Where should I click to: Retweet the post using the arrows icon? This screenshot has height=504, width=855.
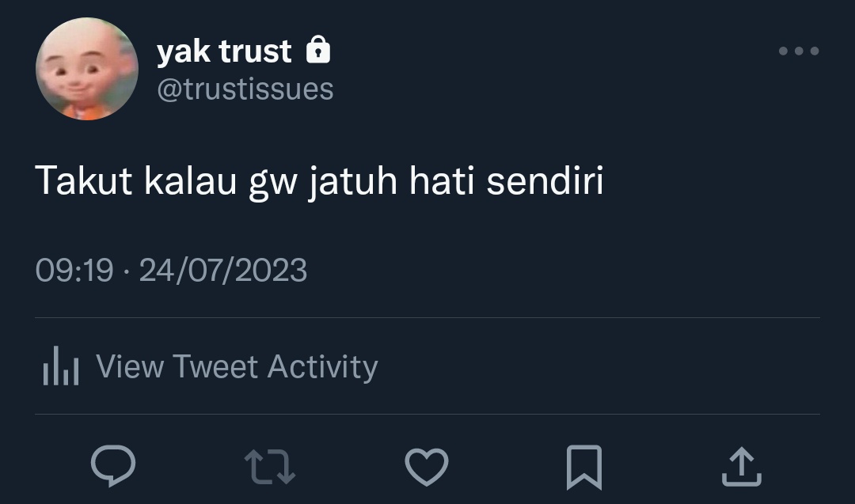[270, 467]
